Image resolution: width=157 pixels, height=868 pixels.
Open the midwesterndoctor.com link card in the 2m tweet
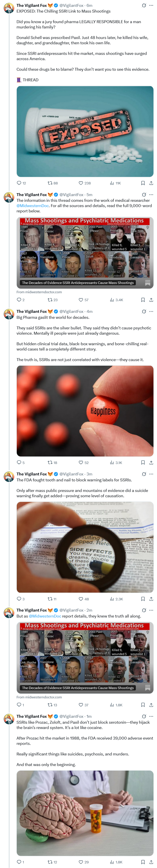[85, 657]
